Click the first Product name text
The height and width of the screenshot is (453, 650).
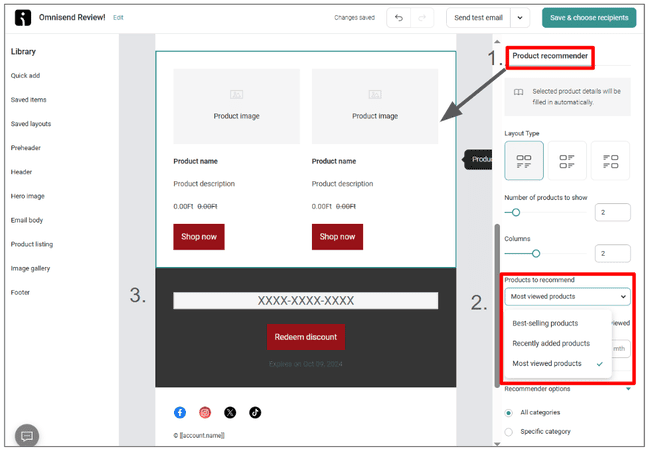(195, 161)
